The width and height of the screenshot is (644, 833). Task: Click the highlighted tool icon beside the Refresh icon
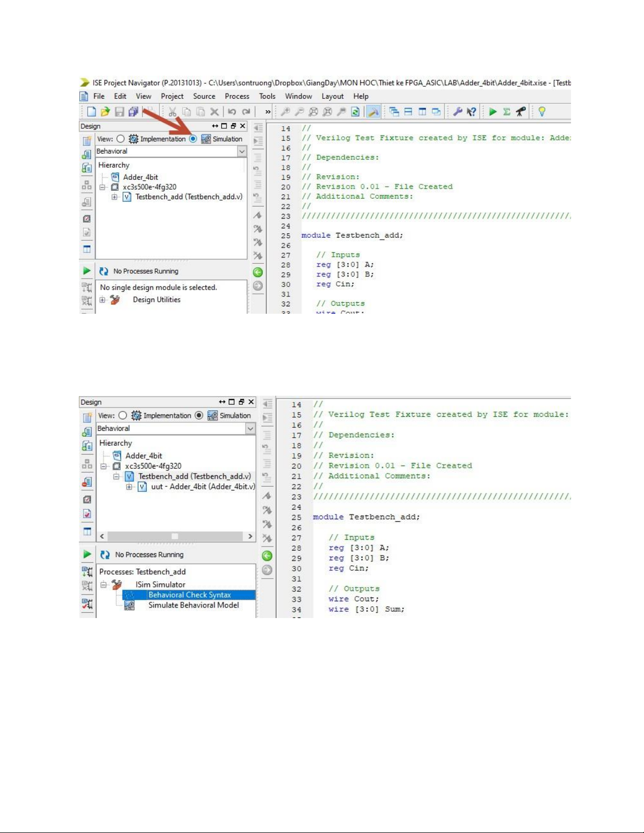click(373, 111)
